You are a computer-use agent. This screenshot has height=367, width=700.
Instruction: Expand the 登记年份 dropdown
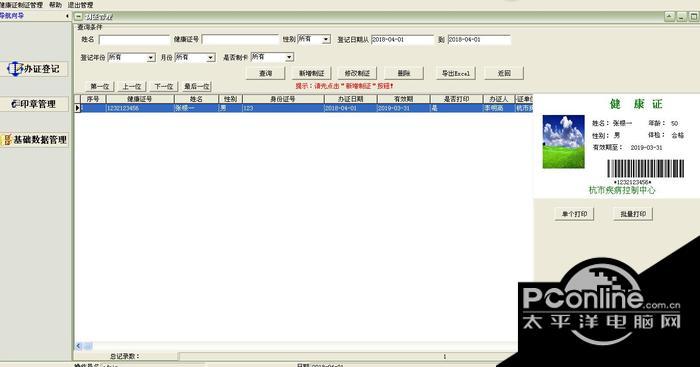(x=151, y=58)
